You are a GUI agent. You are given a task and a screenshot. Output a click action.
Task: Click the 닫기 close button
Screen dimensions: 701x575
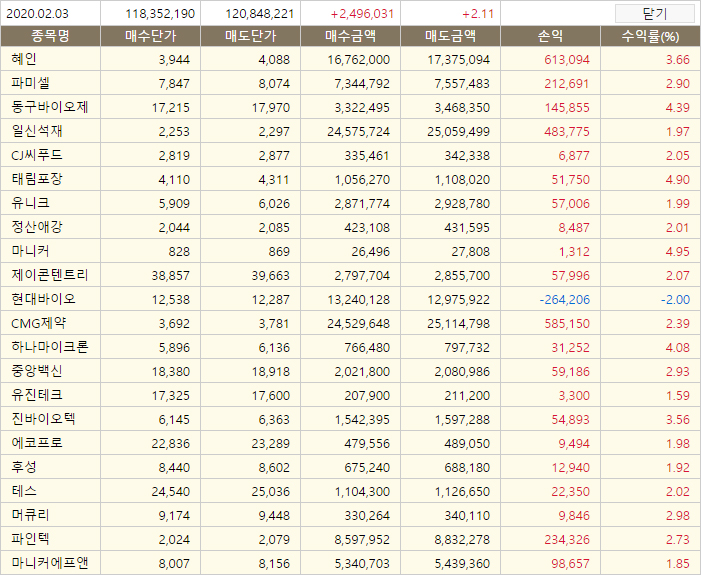click(x=655, y=13)
